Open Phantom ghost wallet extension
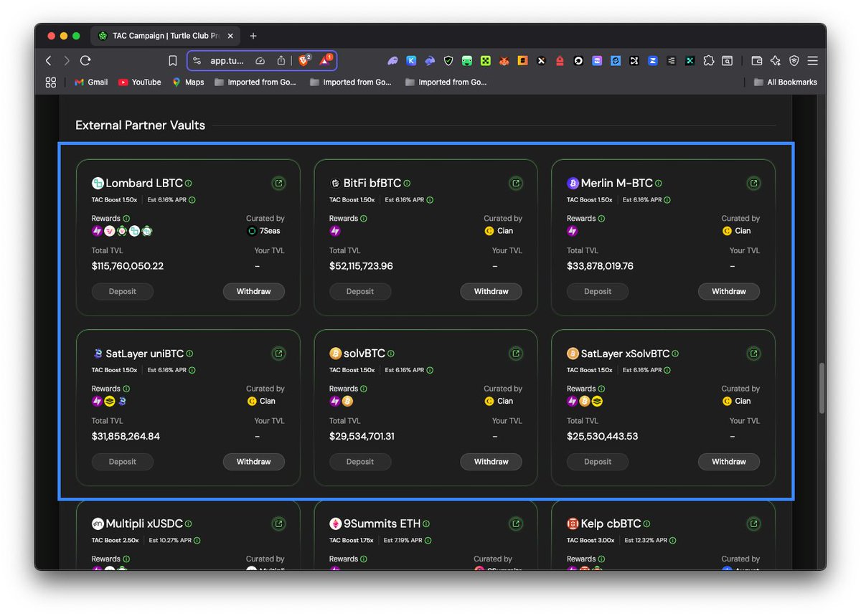The width and height of the screenshot is (861, 616). tap(392, 61)
